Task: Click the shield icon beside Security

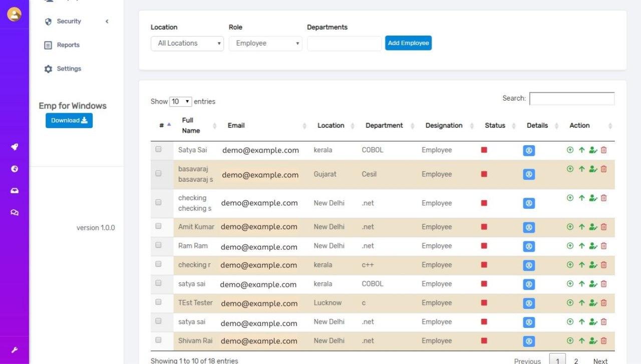Action: (48, 22)
